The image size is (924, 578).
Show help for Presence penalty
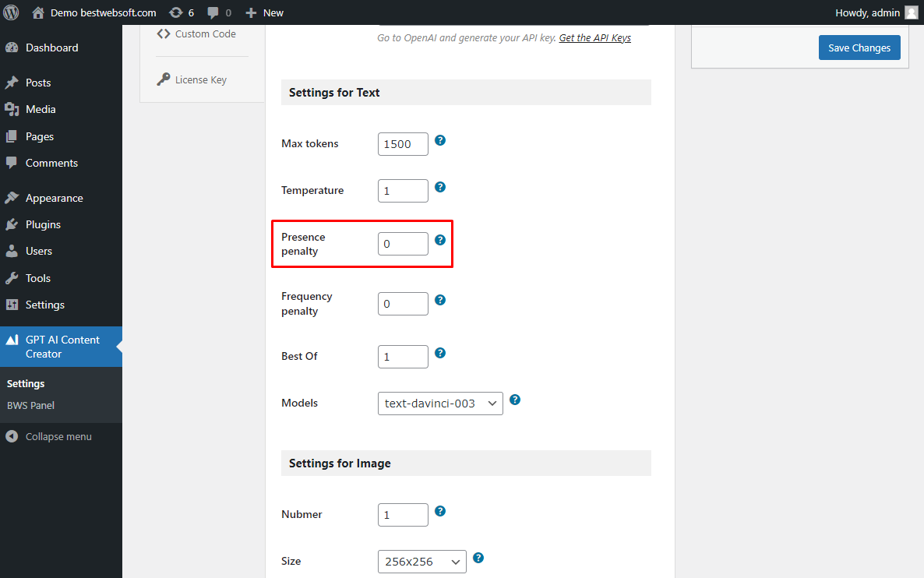click(440, 240)
